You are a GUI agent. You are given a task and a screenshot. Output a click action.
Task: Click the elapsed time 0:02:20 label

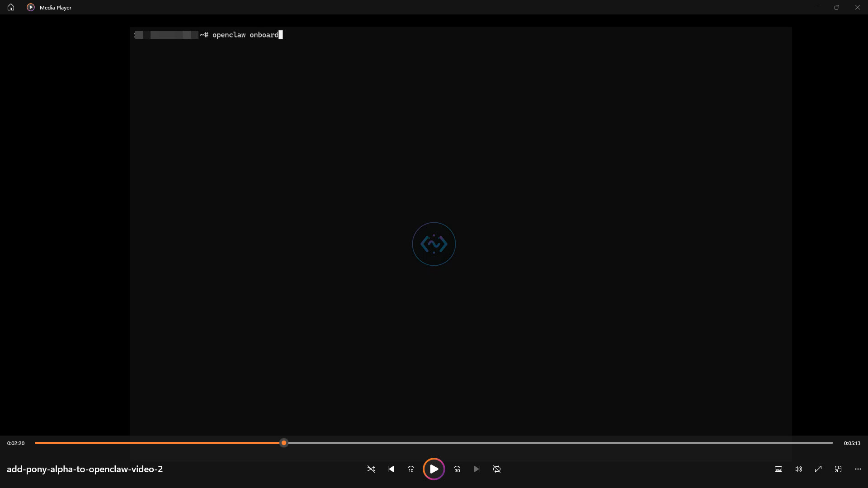pos(16,443)
